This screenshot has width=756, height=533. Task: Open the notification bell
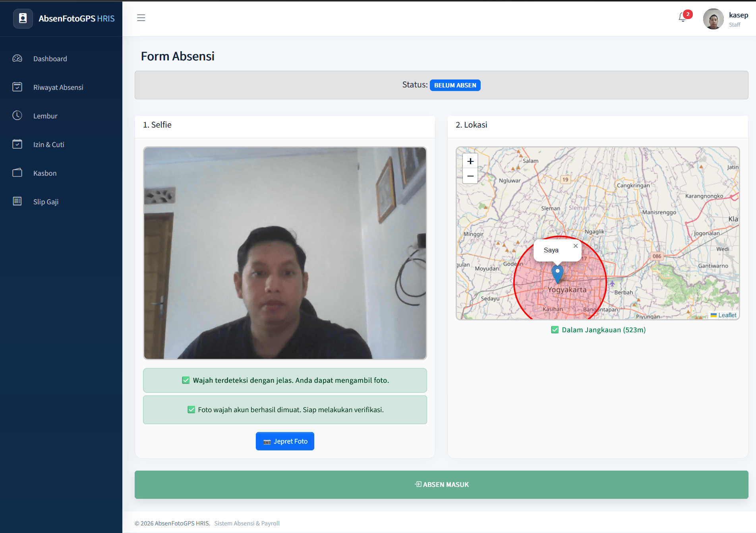pyautogui.click(x=683, y=17)
